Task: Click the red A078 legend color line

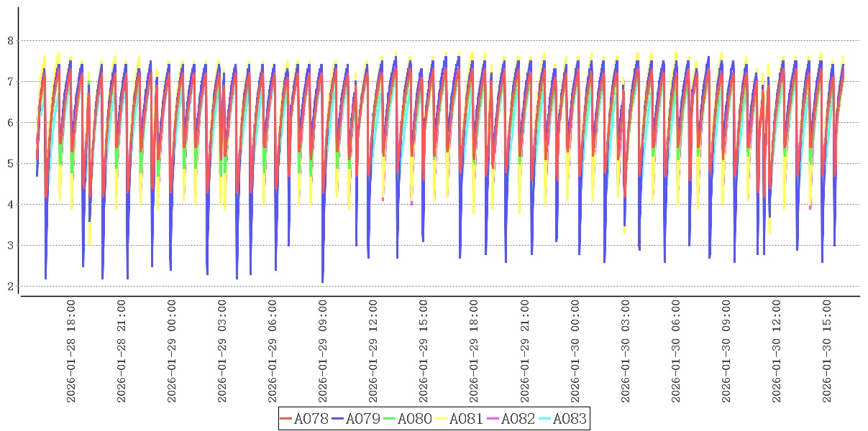Action: click(286, 420)
